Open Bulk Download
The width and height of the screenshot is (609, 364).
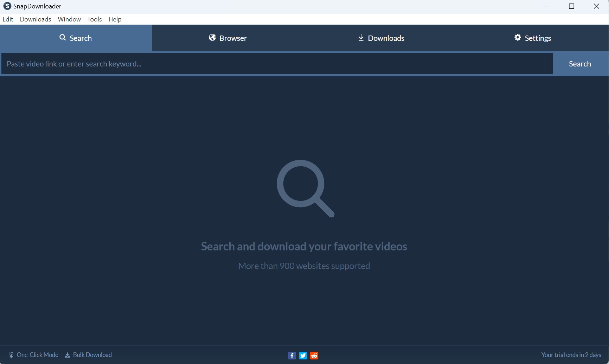pyautogui.click(x=88, y=355)
